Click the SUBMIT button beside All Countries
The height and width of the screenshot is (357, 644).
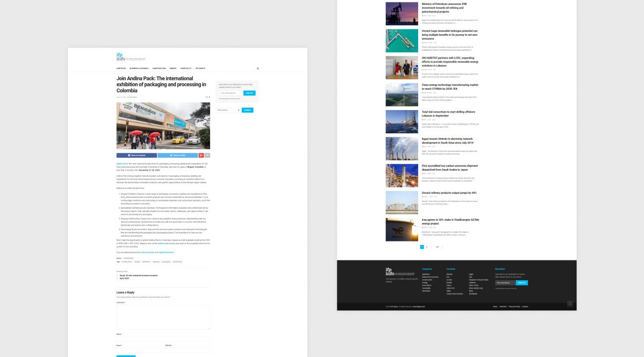(x=247, y=110)
